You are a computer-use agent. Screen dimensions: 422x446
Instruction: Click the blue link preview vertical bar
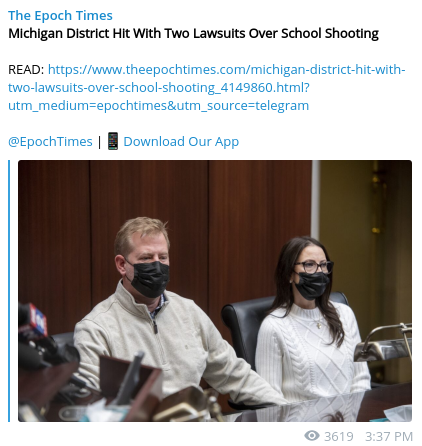pos(9,291)
